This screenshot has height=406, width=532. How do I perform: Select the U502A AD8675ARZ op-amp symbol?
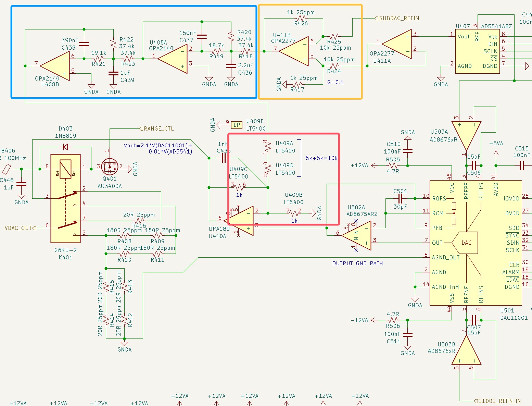pyautogui.click(x=358, y=235)
